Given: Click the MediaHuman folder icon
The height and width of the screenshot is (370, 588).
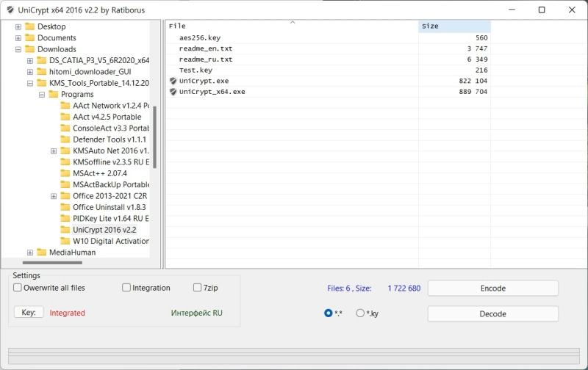Looking at the screenshot, I should point(42,253).
